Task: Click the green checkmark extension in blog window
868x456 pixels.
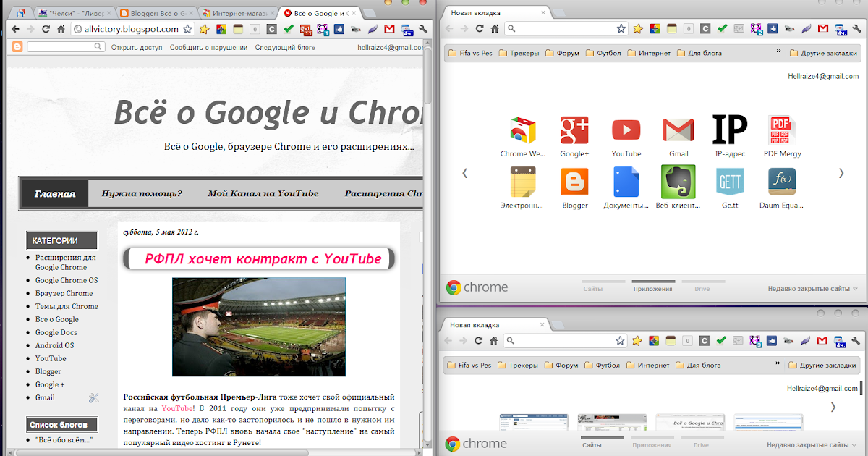Action: pos(289,29)
